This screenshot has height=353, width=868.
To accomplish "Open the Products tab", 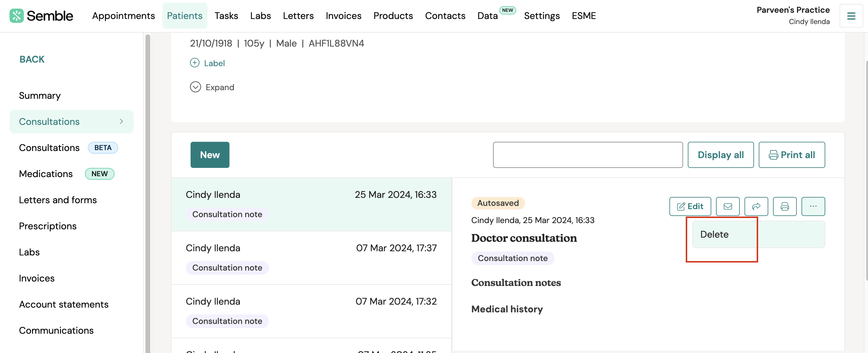I will [393, 16].
